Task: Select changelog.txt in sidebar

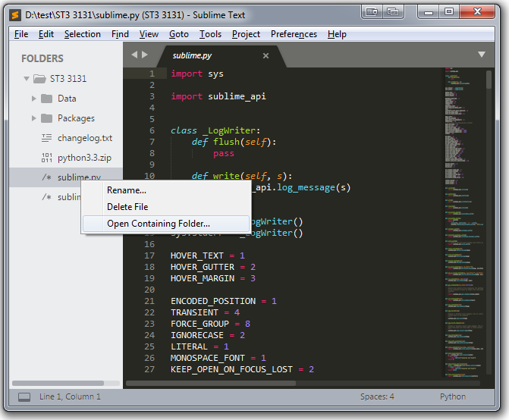Action: coord(85,138)
